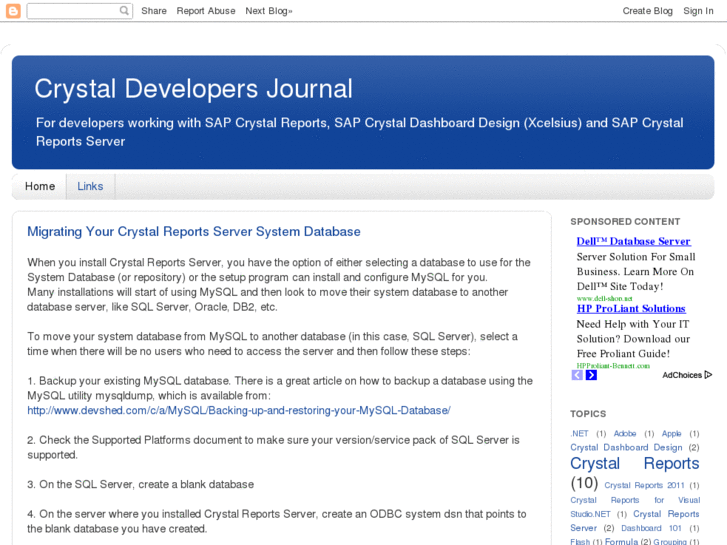Click the TOPICS sidebar heading

[588, 414]
